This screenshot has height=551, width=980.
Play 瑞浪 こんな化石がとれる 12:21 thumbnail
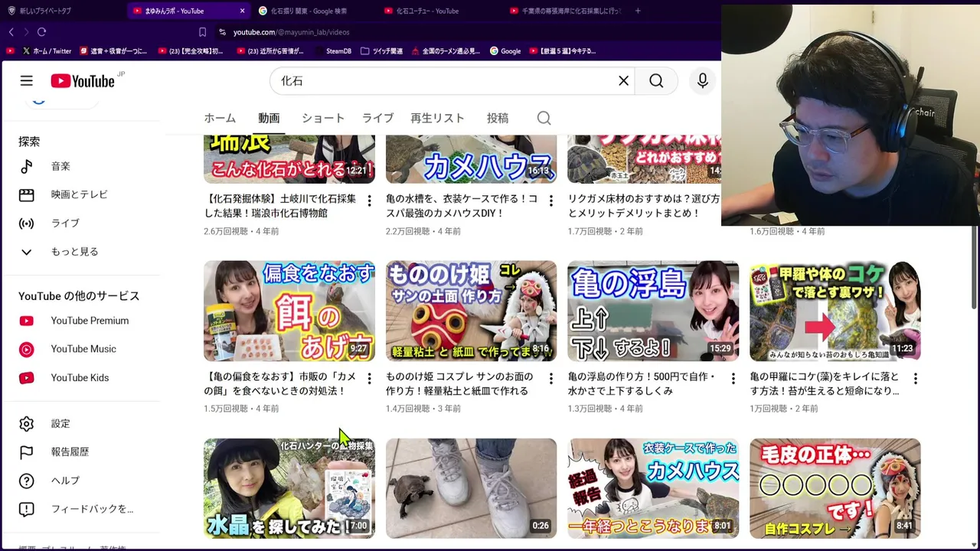coord(289,159)
